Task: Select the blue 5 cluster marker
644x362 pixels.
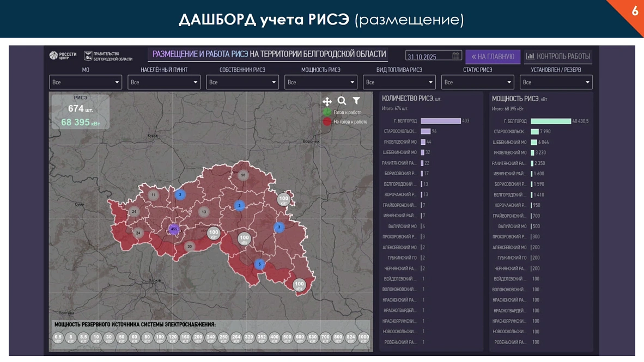Action: tap(260, 264)
